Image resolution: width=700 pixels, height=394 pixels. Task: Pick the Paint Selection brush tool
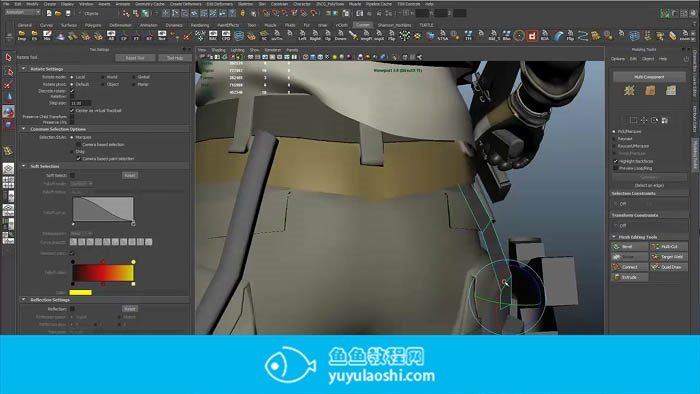[8, 85]
